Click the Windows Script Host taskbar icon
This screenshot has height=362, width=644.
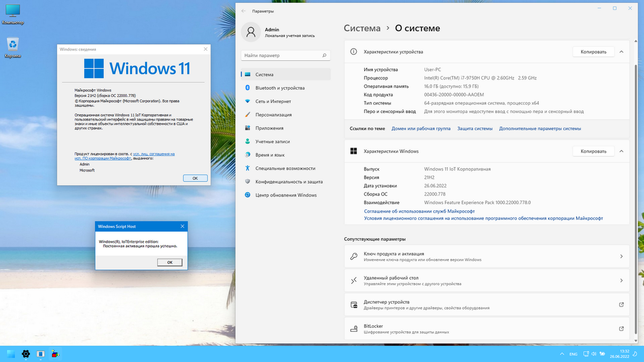point(56,354)
